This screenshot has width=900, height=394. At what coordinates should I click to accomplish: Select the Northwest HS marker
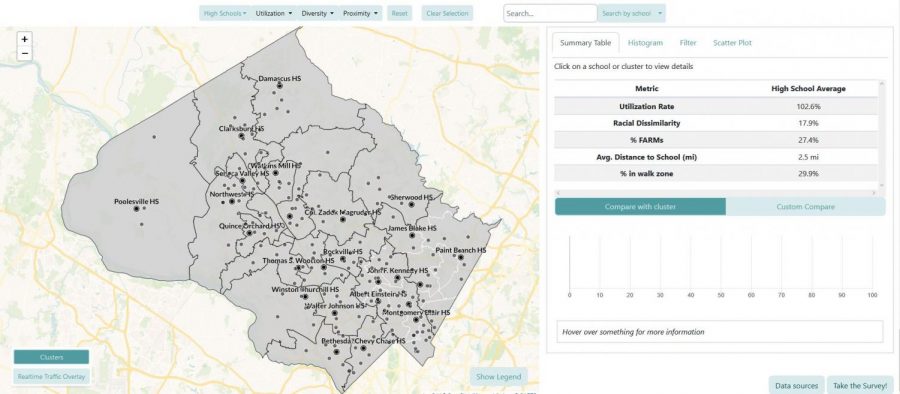pos(232,201)
